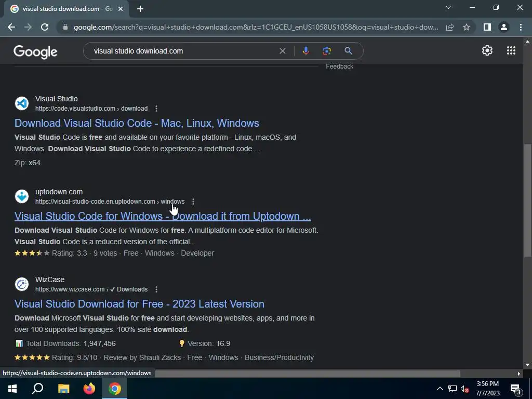
Task: Open Google apps grid
Action: pyautogui.click(x=511, y=50)
